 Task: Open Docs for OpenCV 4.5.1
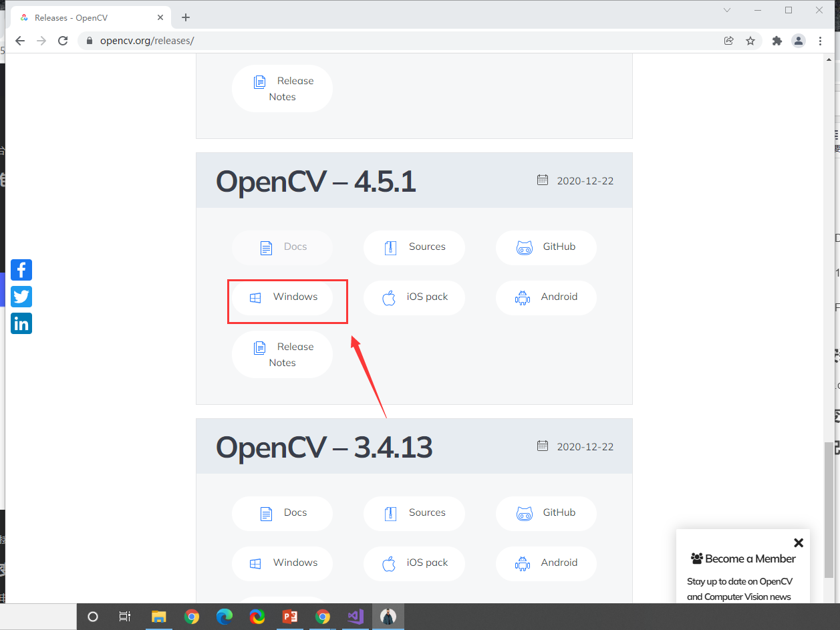pyautogui.click(x=282, y=247)
